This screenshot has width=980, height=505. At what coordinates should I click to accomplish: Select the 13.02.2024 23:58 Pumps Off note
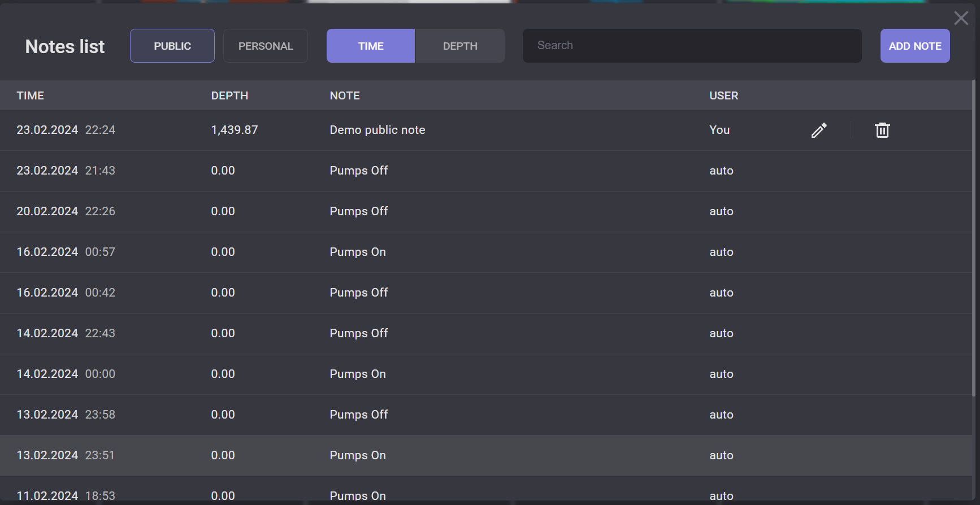(x=358, y=415)
